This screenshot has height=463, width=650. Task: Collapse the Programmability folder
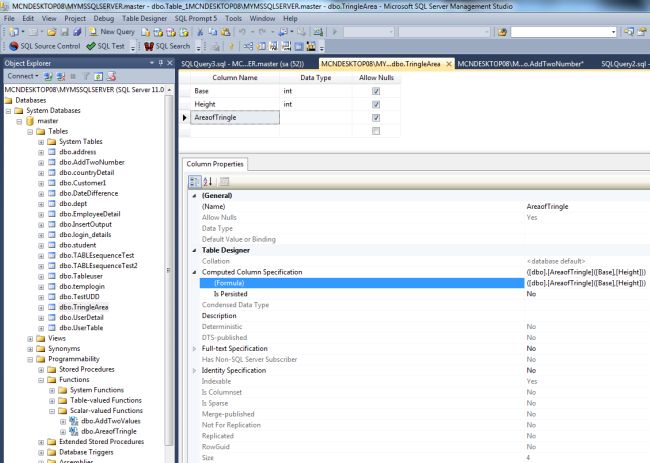30,359
